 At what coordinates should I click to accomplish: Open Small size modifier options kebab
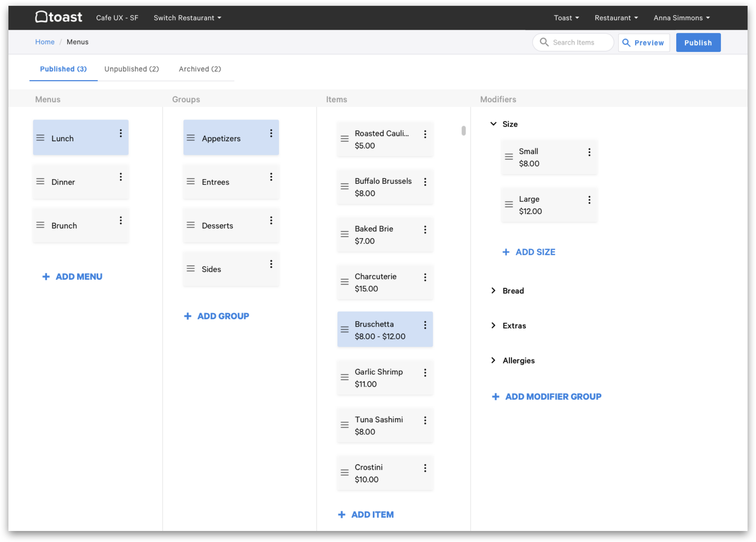pos(589,152)
